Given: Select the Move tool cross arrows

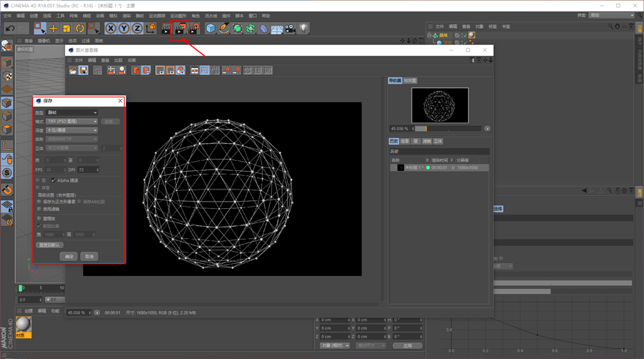Looking at the screenshot, I should click(x=54, y=29).
